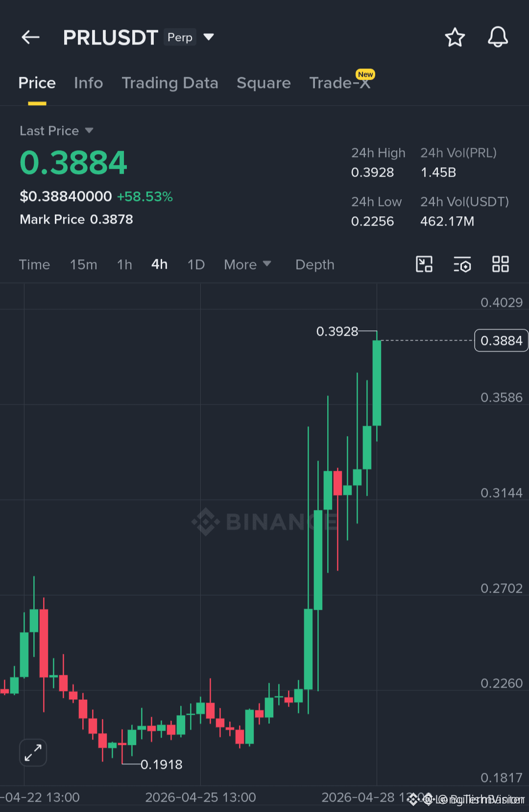Screen dimensions: 529x812
Task: Expand the More intervals menu
Action: tap(247, 265)
